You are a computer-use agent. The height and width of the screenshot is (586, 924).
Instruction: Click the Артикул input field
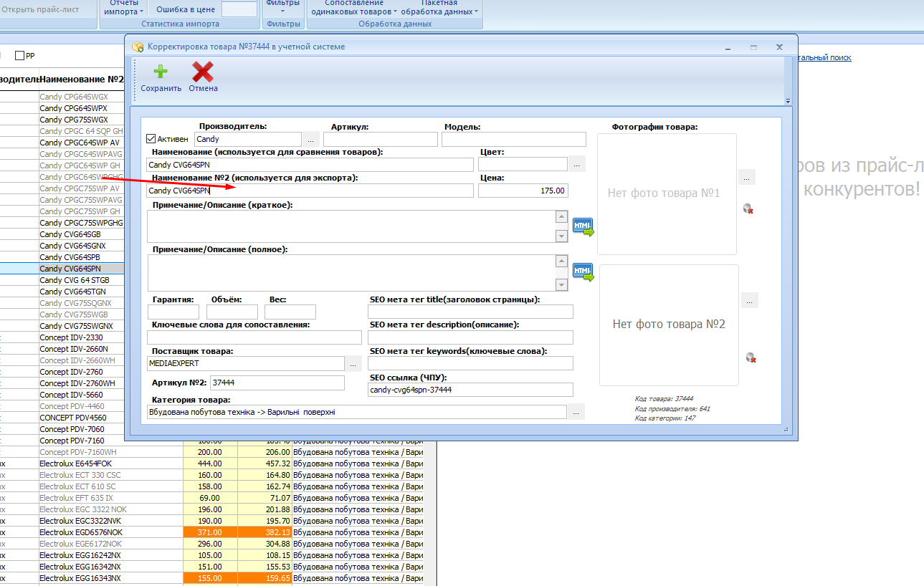point(380,140)
